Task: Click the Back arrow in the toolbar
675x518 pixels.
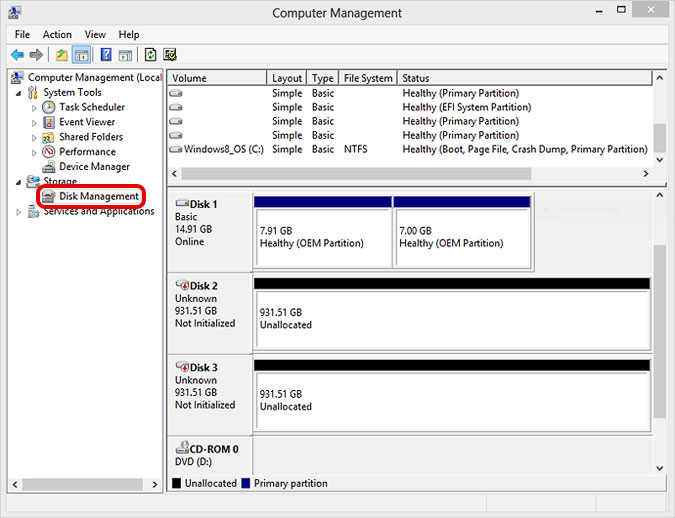Action: 17,55
